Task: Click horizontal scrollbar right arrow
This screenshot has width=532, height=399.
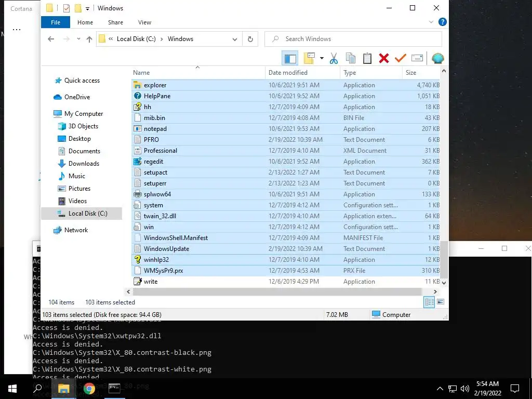Action: coord(435,292)
